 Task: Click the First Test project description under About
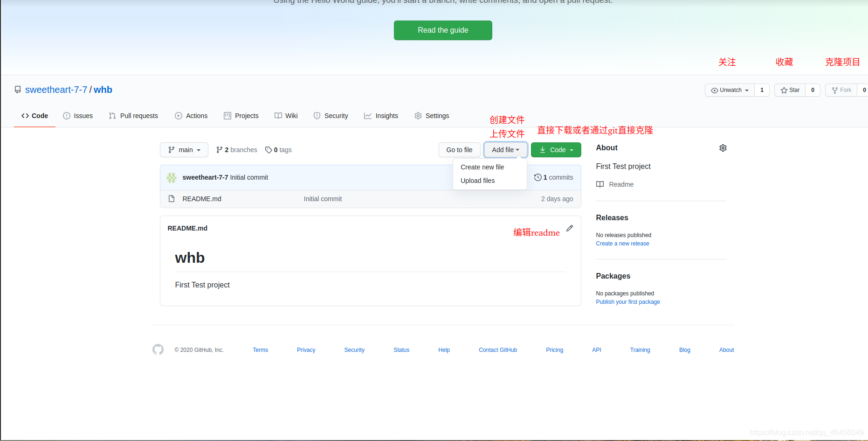[x=623, y=166]
